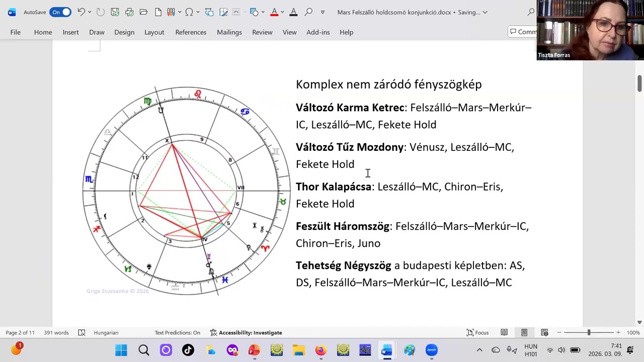This screenshot has height=362, width=644.
Task: Toggle the AutoSave switch
Action: pos(60,12)
